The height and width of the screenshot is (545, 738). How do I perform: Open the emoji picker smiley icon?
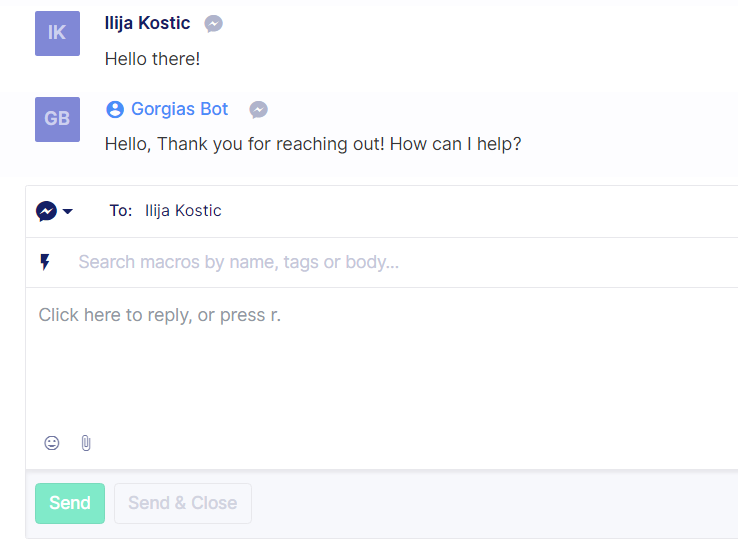[x=52, y=443]
